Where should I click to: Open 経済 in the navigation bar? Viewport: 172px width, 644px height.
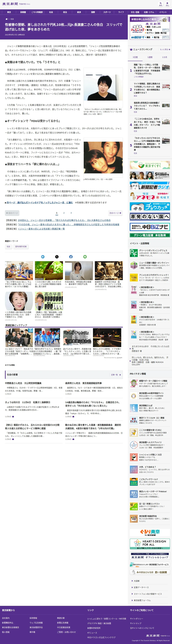(79, 12)
